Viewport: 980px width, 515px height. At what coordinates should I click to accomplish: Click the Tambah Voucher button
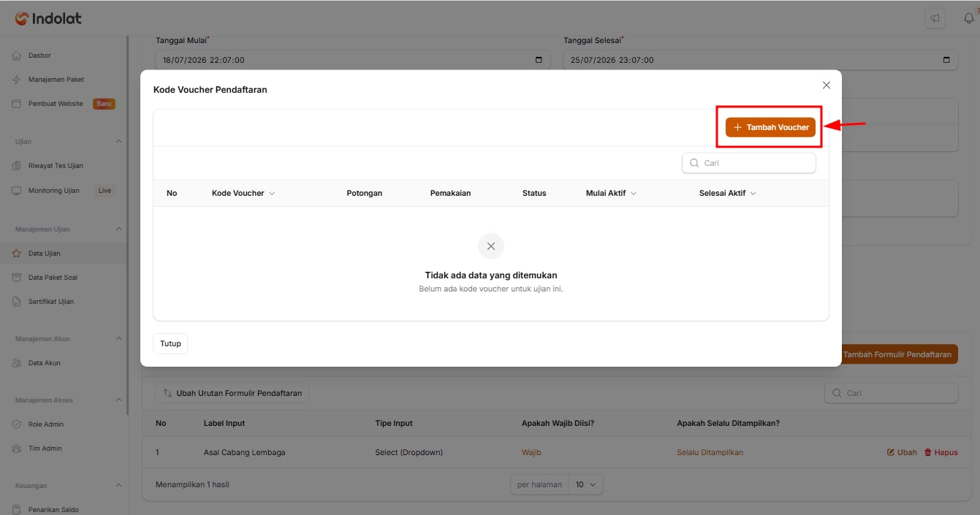[770, 127]
